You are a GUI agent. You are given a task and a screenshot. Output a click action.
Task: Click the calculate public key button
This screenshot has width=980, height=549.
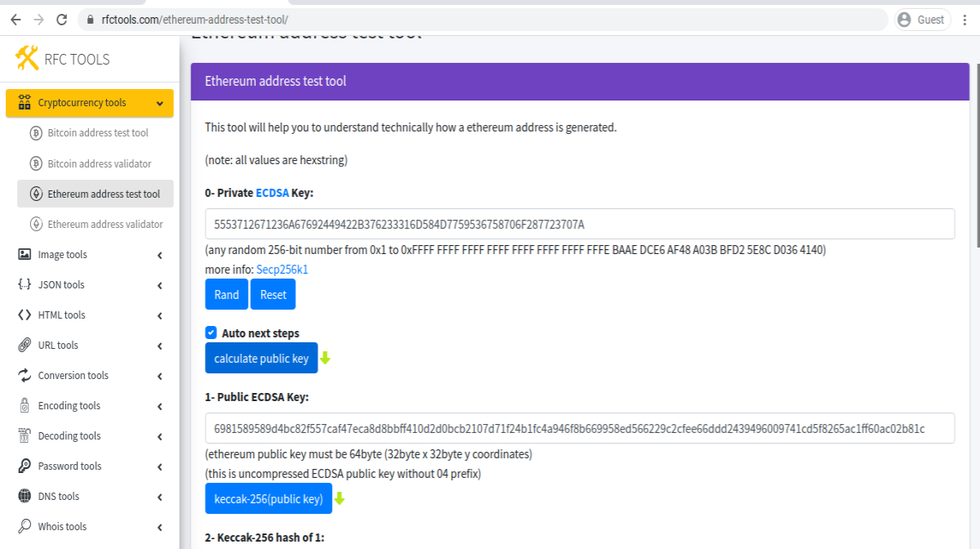261,358
